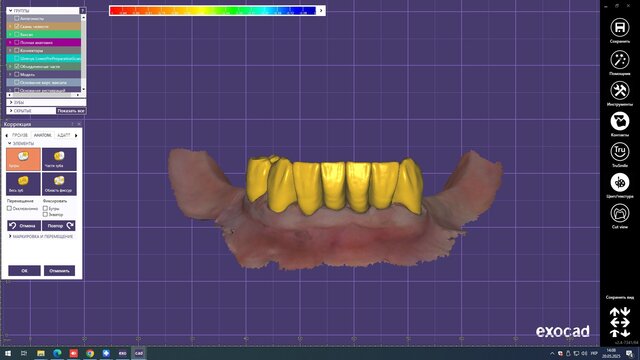Click the red recorder taskbar icon

73,353
